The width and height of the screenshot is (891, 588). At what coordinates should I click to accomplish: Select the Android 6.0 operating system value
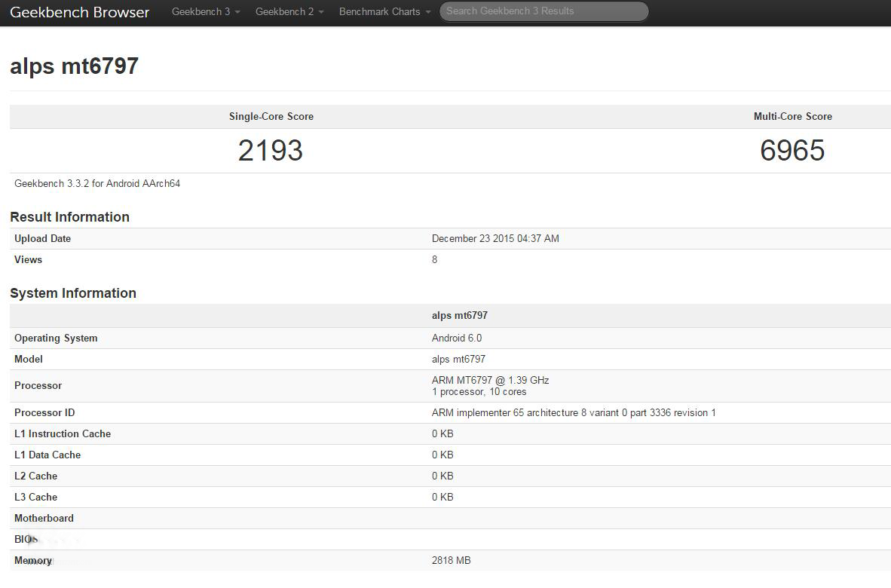[456, 338]
